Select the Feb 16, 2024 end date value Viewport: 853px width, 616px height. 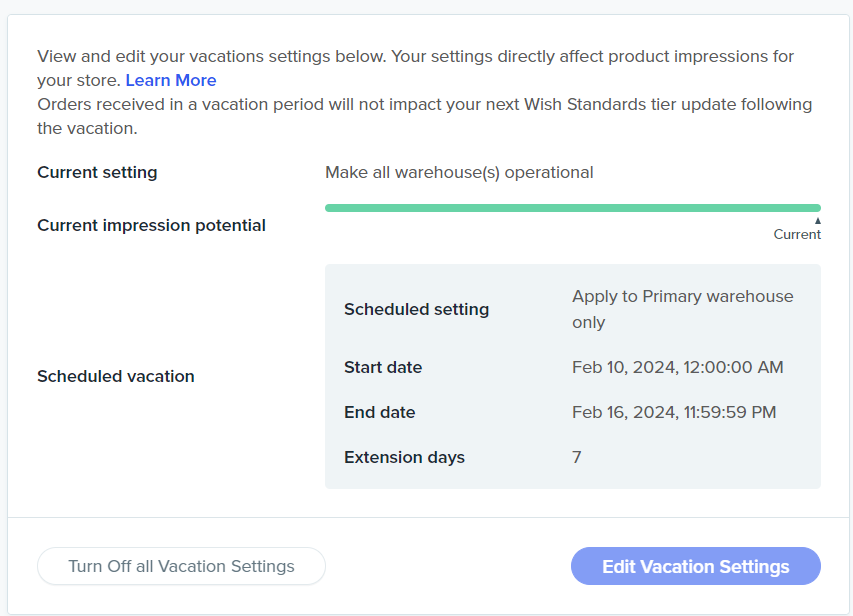coord(674,412)
